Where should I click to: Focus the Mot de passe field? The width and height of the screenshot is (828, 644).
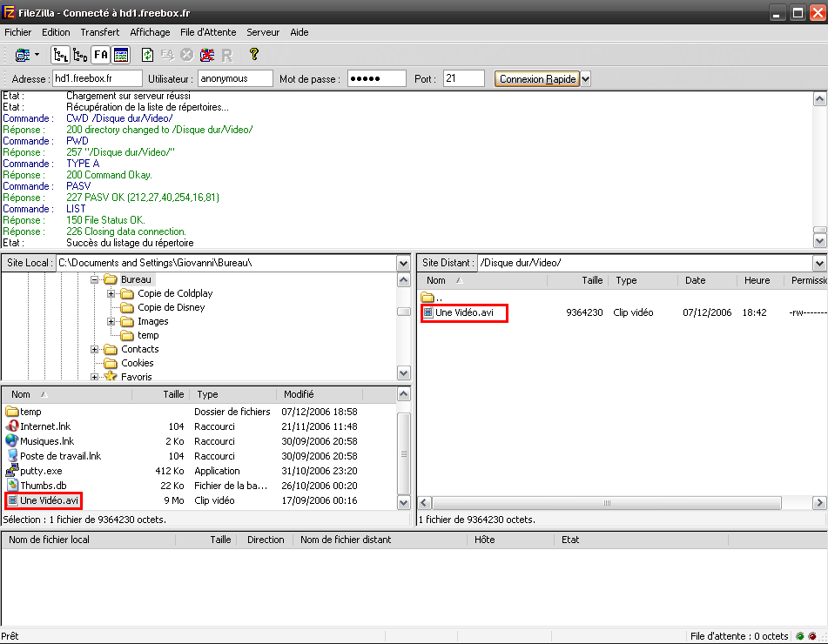[376, 78]
